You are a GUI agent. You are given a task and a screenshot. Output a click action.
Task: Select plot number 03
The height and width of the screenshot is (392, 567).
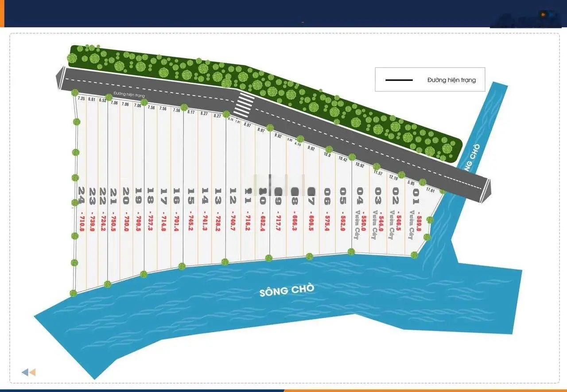coord(378,195)
